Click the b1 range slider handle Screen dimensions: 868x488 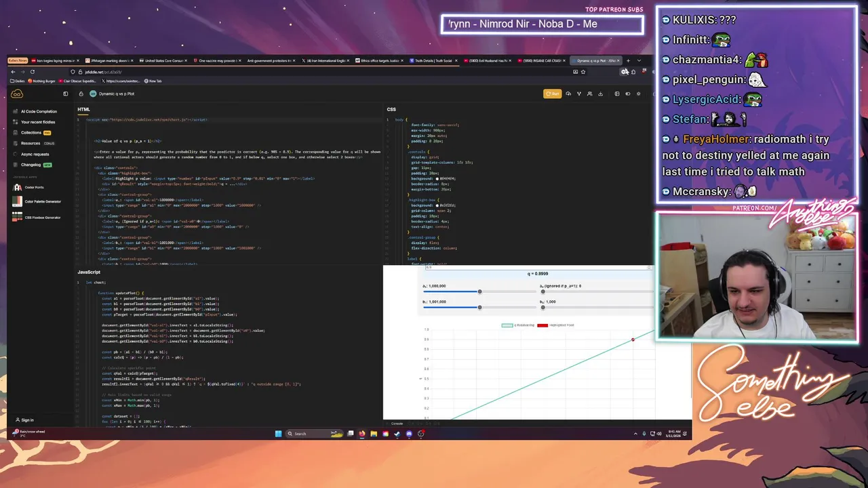coord(479,307)
